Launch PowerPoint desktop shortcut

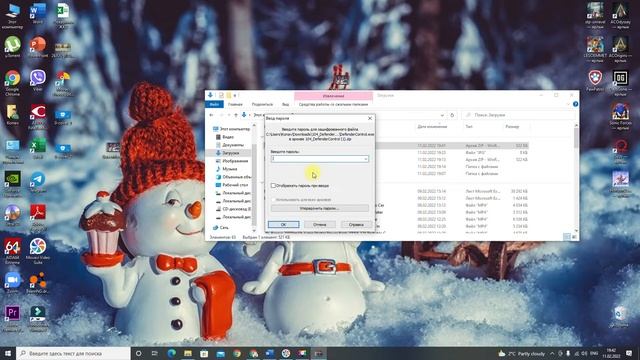point(38,47)
